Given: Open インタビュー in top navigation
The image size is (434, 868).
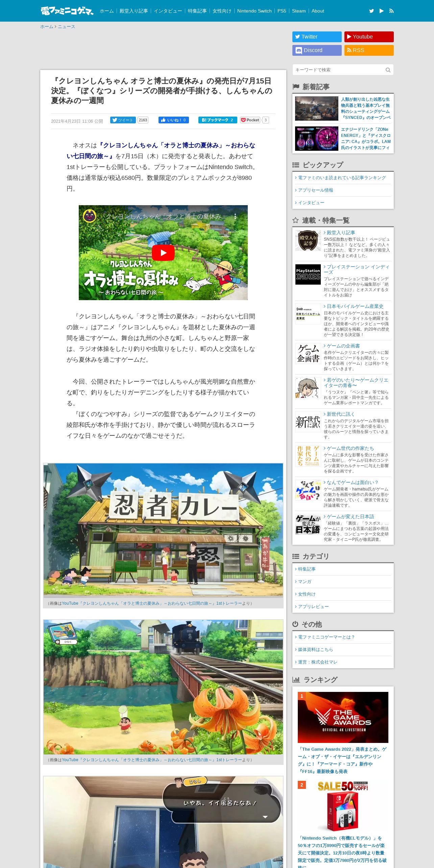Looking at the screenshot, I should (x=168, y=11).
